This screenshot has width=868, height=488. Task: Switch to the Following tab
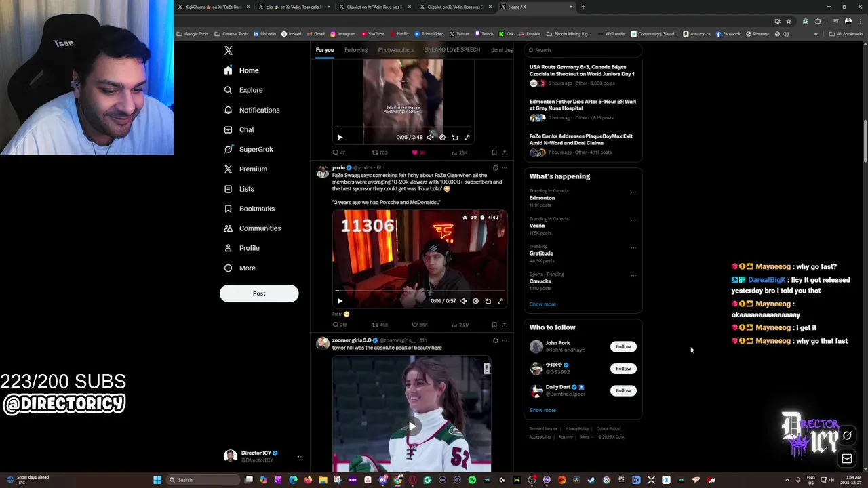tap(355, 49)
